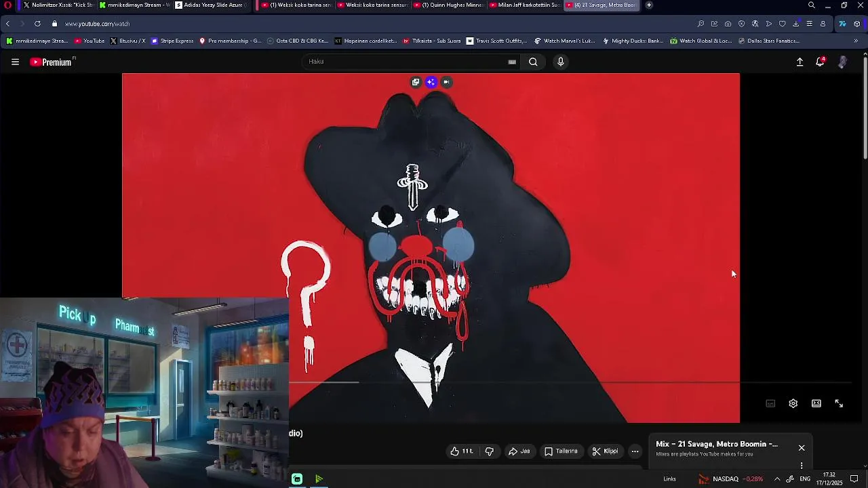This screenshot has width=868, height=488.
Task: Save video with Tallenna button
Action: (x=561, y=451)
